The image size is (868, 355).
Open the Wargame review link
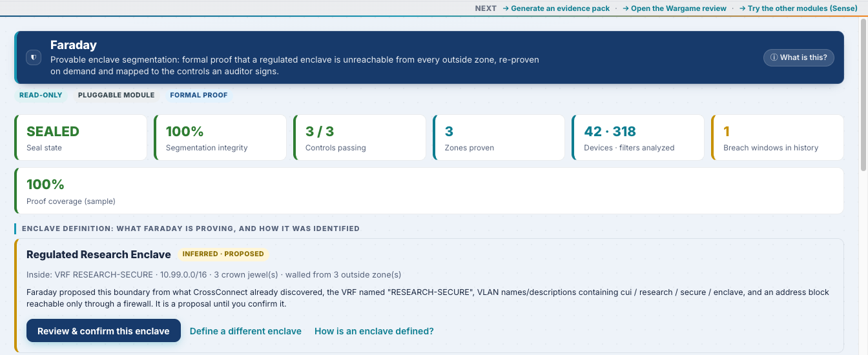tap(675, 8)
